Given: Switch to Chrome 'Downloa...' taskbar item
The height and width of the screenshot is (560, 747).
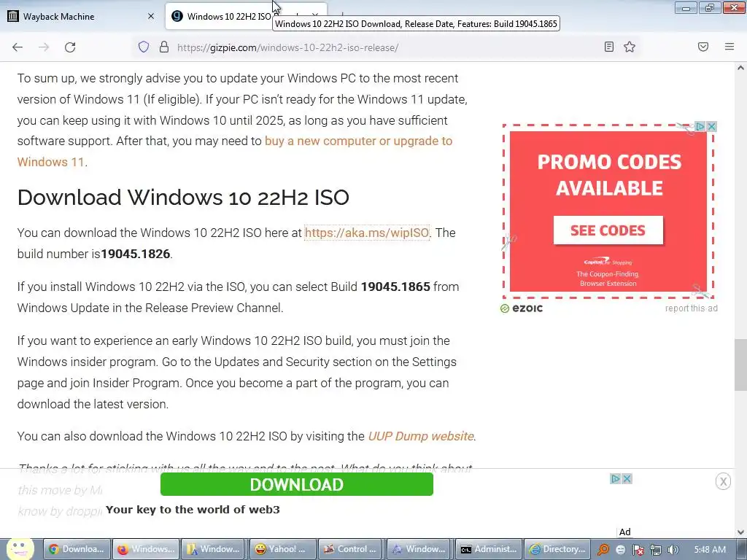Looking at the screenshot, I should click(77, 549).
